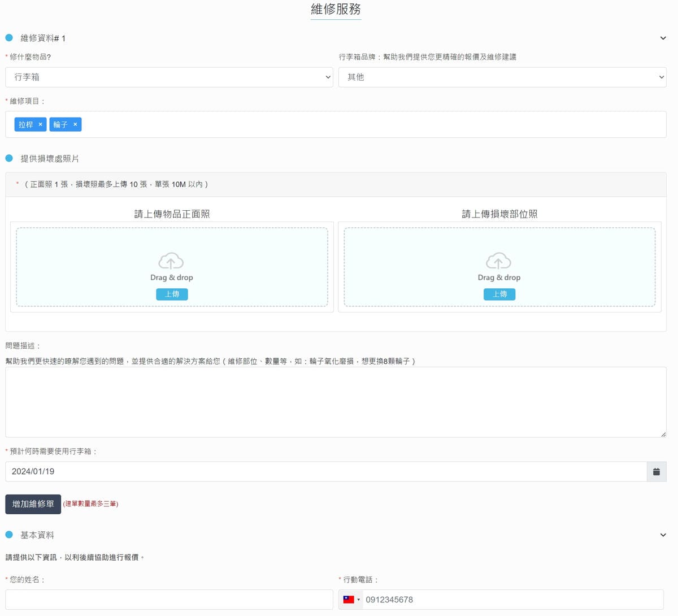Click the 建單數量最多三筆 note

click(90, 504)
